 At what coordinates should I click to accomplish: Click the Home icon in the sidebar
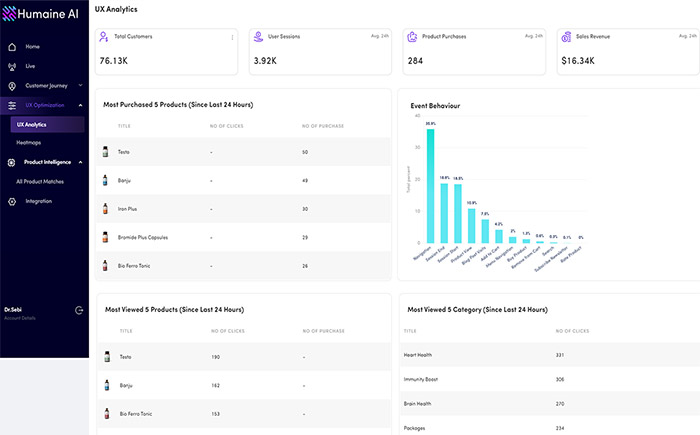coord(12,47)
